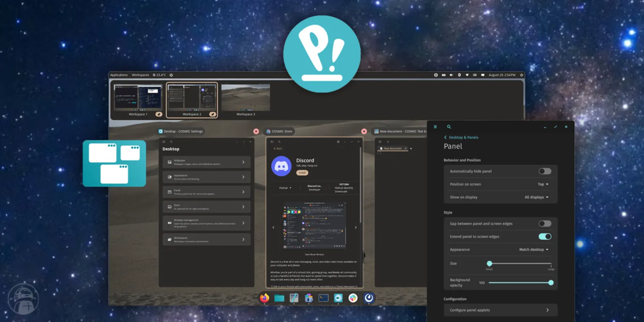Install Discord from the COSMIC Store

(302, 173)
